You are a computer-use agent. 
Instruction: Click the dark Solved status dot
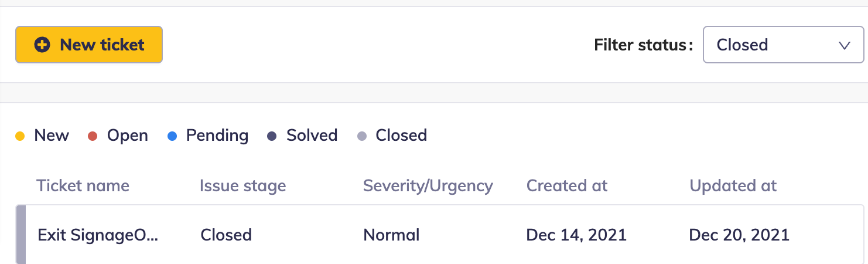[x=271, y=136]
